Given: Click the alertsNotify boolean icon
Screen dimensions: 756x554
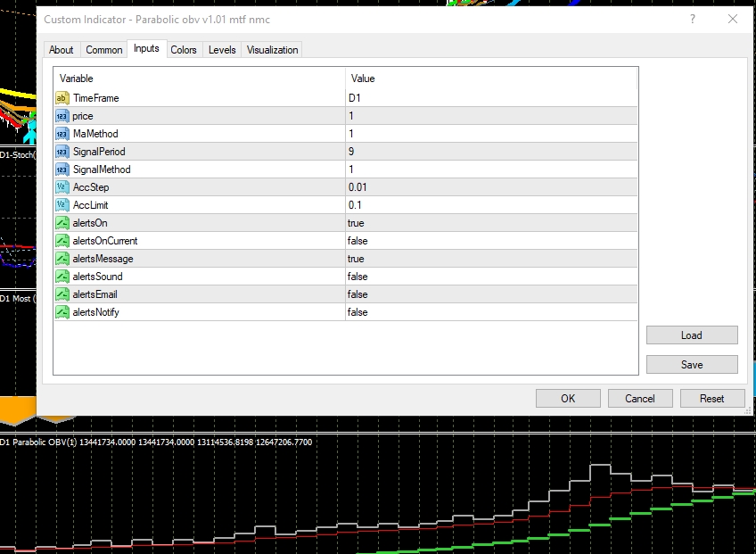Looking at the screenshot, I should click(62, 312).
